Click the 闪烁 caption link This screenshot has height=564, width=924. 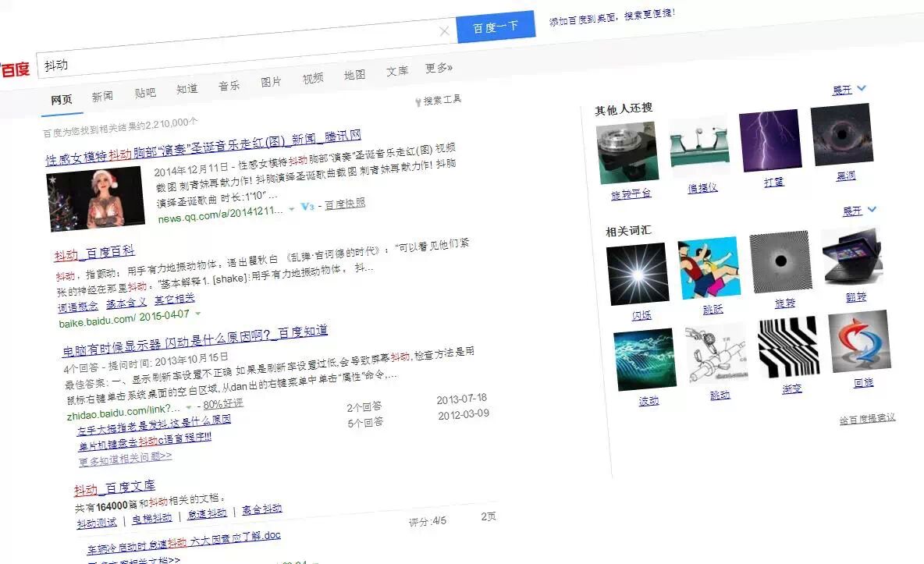(x=641, y=315)
